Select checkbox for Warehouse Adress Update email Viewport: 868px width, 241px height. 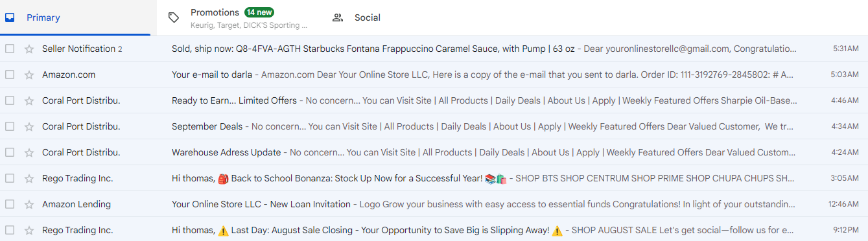point(10,152)
